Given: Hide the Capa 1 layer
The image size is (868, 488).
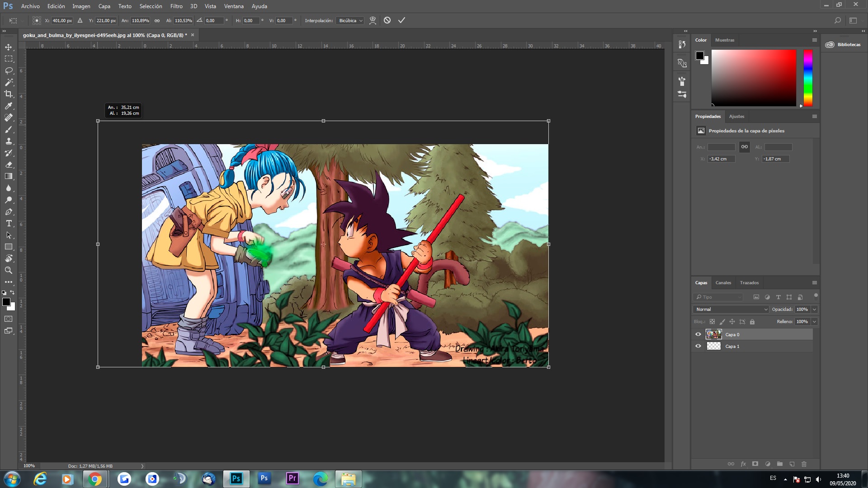Looking at the screenshot, I should click(x=698, y=346).
